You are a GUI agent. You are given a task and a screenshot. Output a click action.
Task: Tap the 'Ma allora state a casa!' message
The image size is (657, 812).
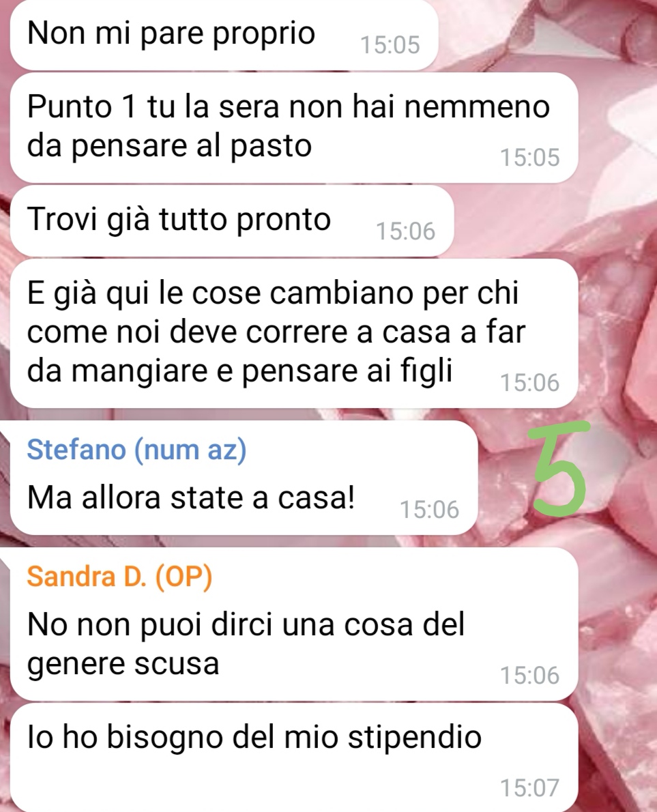244,478
